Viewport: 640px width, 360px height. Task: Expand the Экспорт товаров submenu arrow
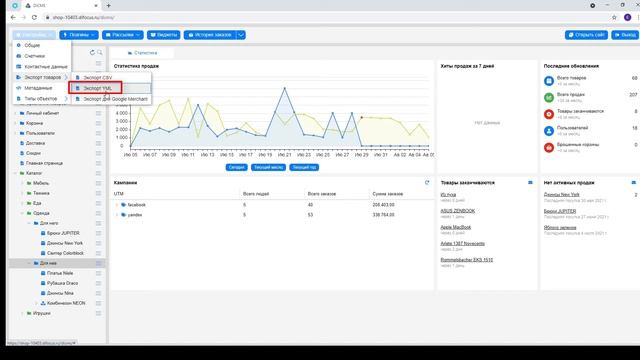point(66,77)
